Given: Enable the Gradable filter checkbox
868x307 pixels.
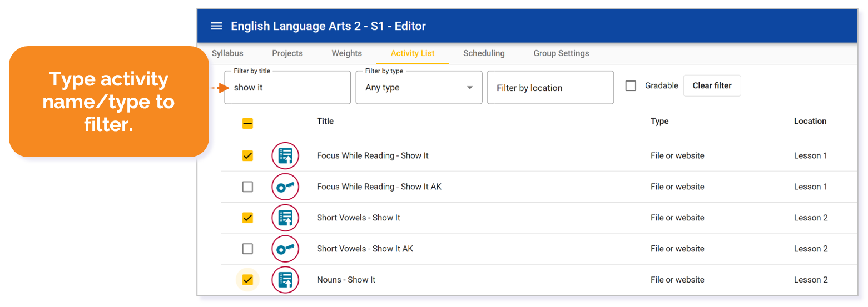Looking at the screenshot, I should [631, 86].
